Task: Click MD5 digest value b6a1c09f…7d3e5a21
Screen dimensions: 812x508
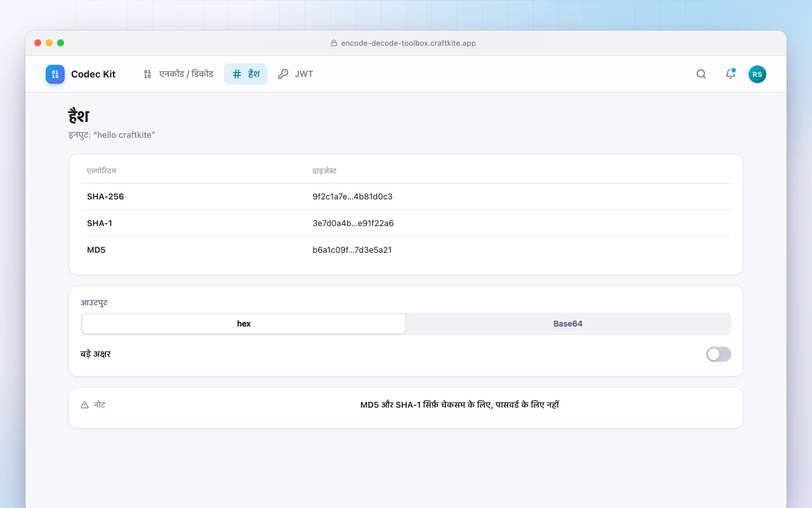Action: click(x=352, y=250)
